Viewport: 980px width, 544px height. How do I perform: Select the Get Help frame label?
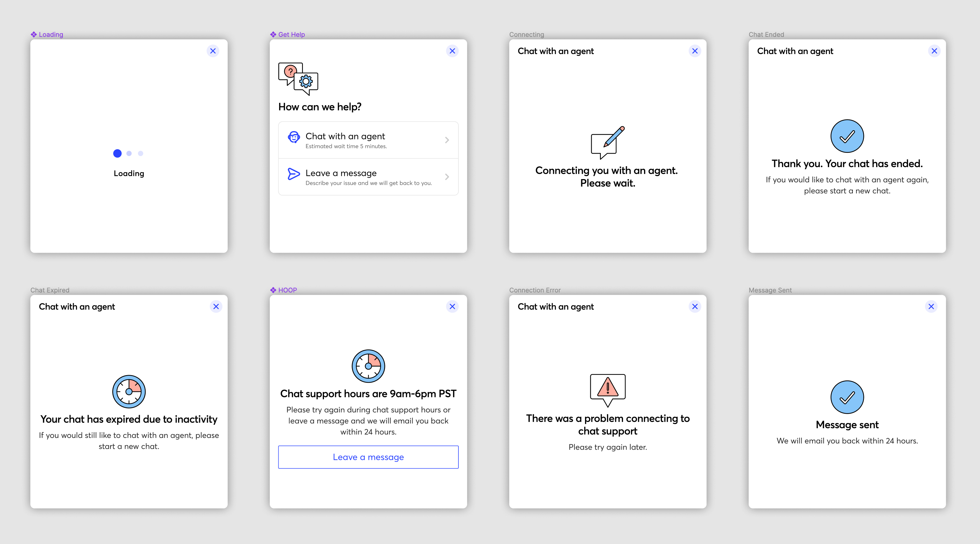click(x=291, y=34)
